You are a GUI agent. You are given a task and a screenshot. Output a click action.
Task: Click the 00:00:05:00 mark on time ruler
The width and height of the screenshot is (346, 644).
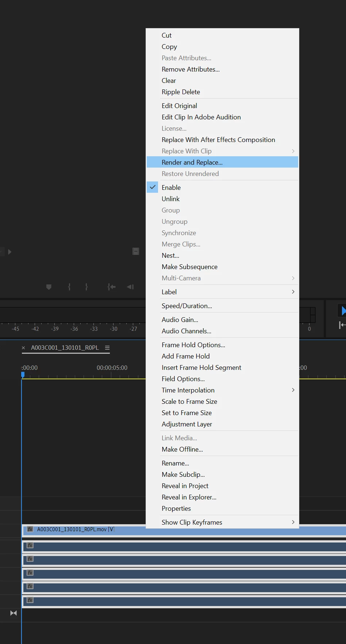[x=112, y=368]
